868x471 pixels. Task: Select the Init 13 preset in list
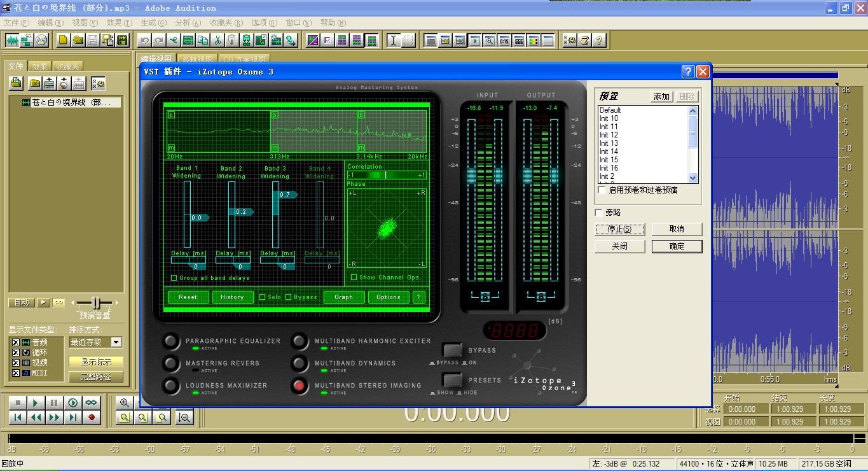[609, 143]
